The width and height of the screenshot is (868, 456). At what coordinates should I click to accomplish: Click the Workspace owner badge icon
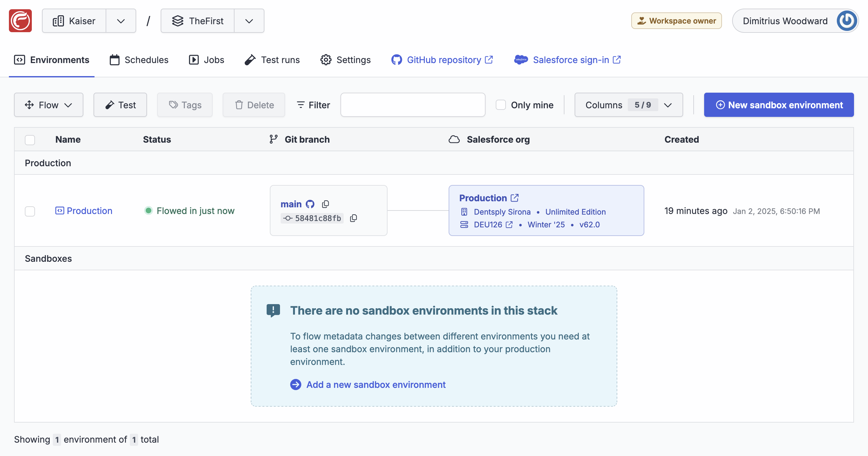641,21
